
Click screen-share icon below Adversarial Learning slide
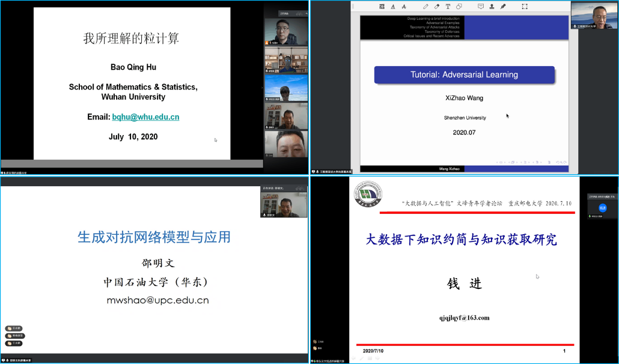314,172
